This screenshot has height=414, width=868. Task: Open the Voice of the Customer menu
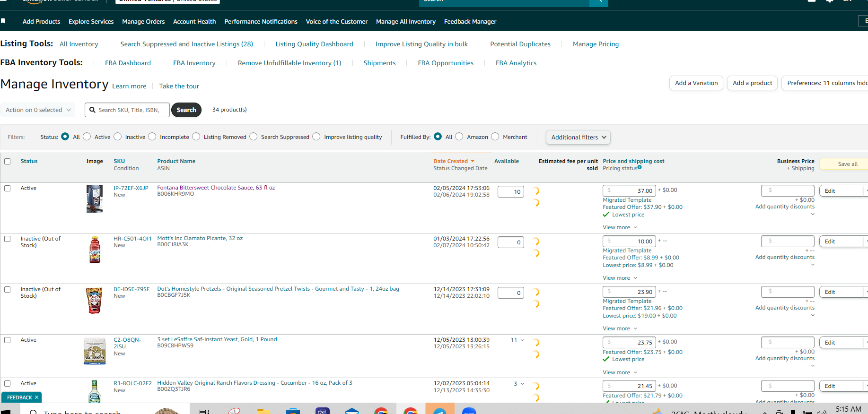click(337, 21)
